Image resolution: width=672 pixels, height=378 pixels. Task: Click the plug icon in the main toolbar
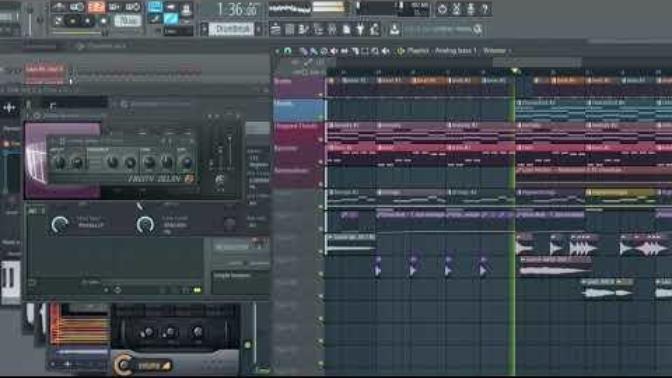(360, 29)
